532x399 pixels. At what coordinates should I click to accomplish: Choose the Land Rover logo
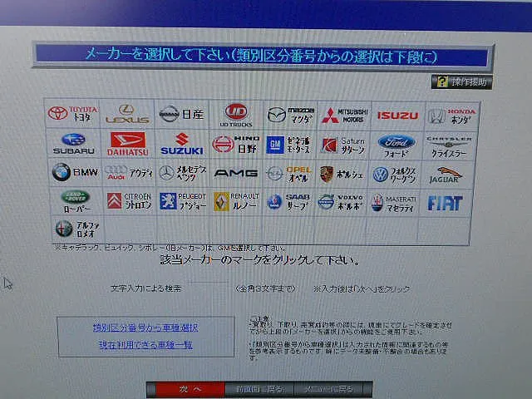point(76,201)
